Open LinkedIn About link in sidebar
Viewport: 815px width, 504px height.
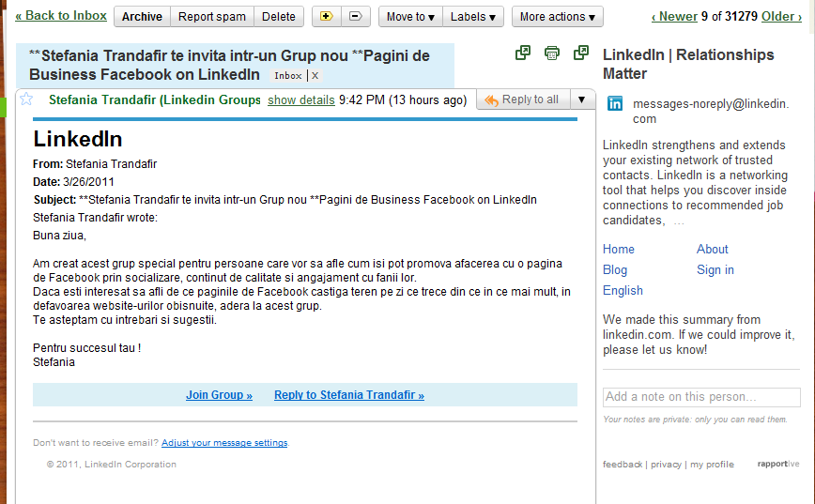point(712,250)
